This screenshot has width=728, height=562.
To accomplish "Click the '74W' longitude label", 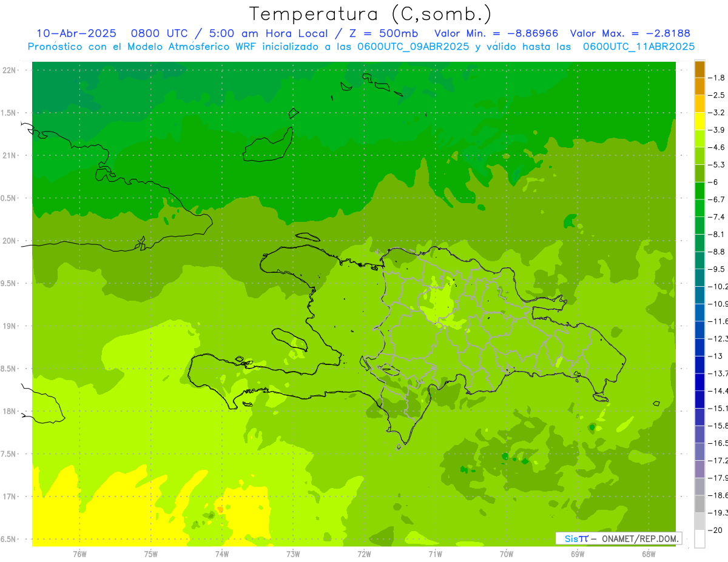I will click(x=222, y=554).
